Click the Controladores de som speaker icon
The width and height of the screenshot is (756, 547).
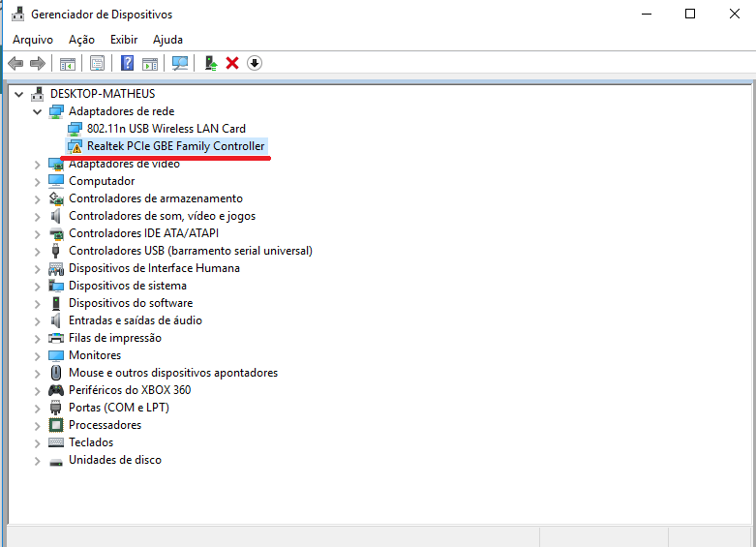56,216
